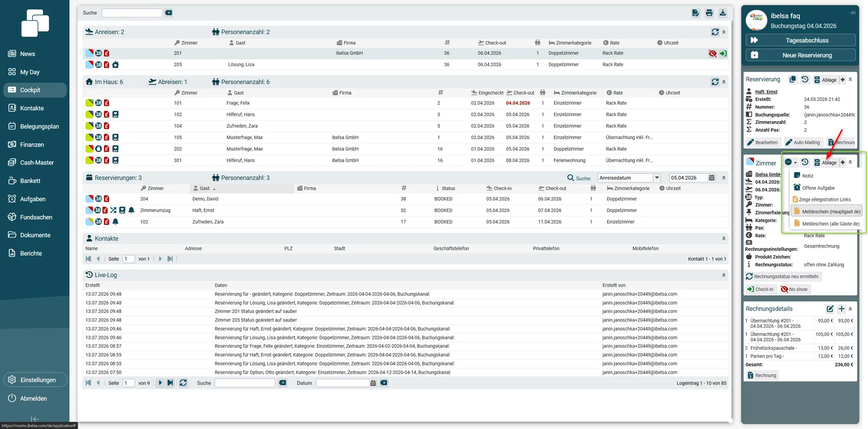Screen dimensions: 868x429
Task: Collapse the Live-Log section
Action: (x=724, y=275)
